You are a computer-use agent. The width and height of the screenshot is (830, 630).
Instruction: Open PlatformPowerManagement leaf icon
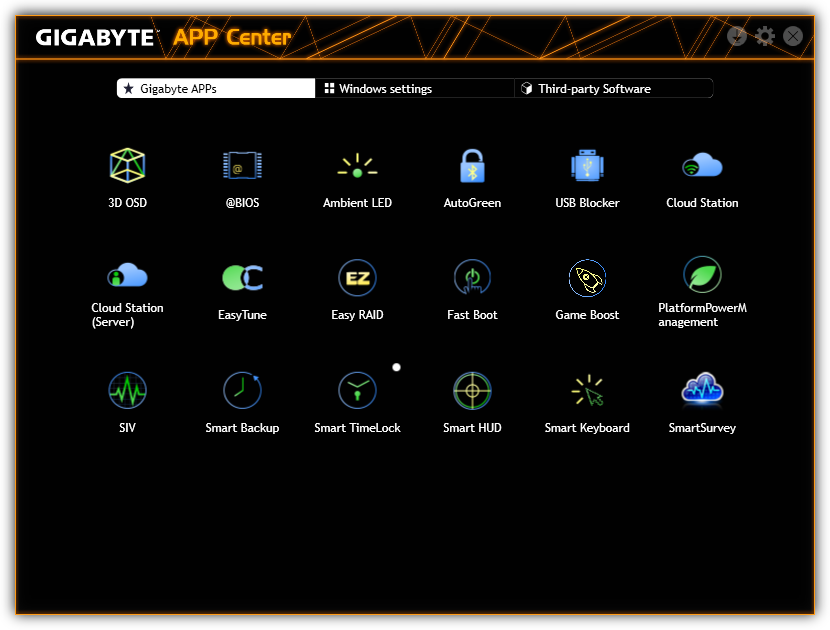pos(702,275)
